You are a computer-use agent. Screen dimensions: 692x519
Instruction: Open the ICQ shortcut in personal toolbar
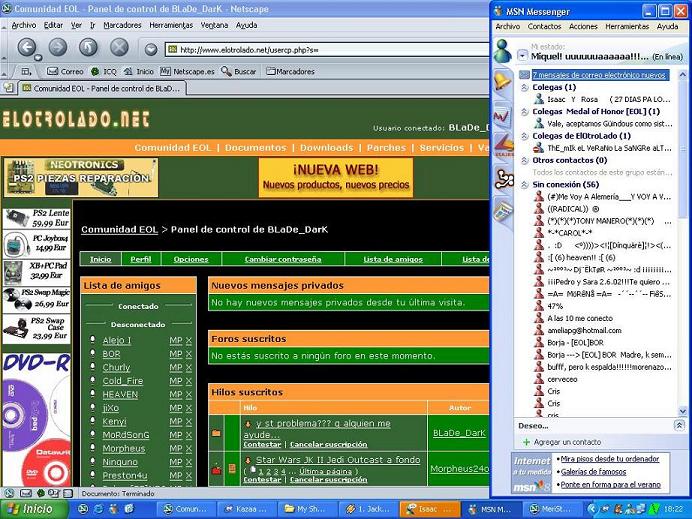point(103,71)
